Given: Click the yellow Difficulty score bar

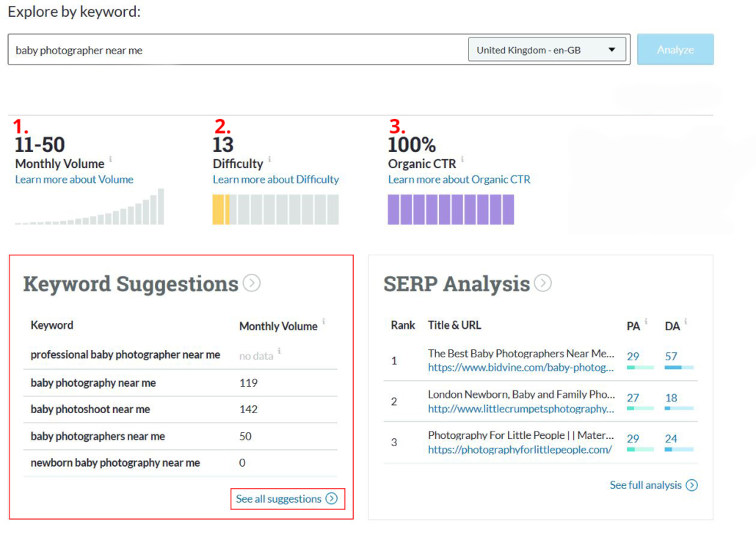Looking at the screenshot, I should coord(222,209).
